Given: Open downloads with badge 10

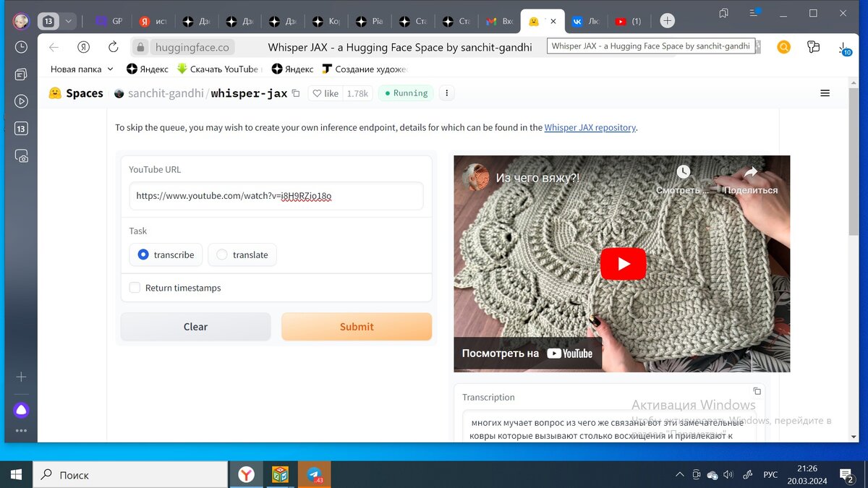Looking at the screenshot, I should (x=844, y=48).
